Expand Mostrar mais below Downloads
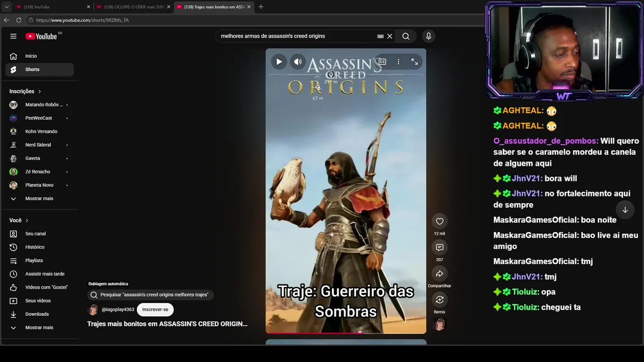The image size is (644, 362). point(39,328)
